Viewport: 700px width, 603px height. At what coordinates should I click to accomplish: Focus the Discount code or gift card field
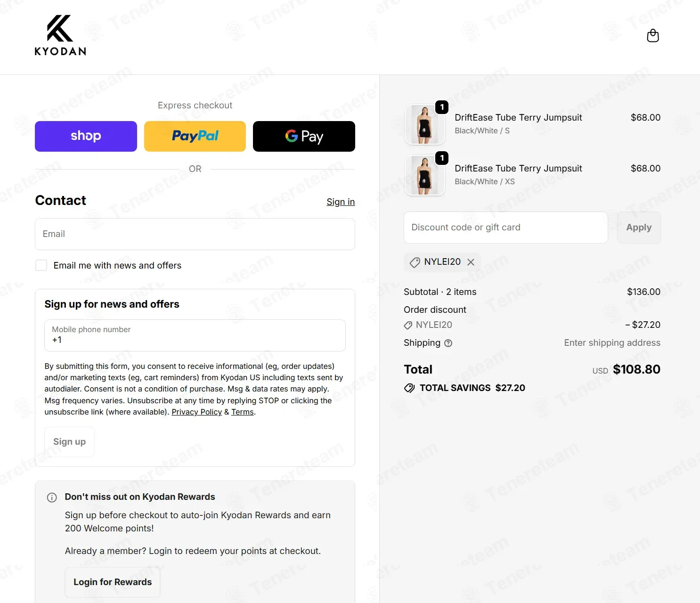(x=506, y=228)
